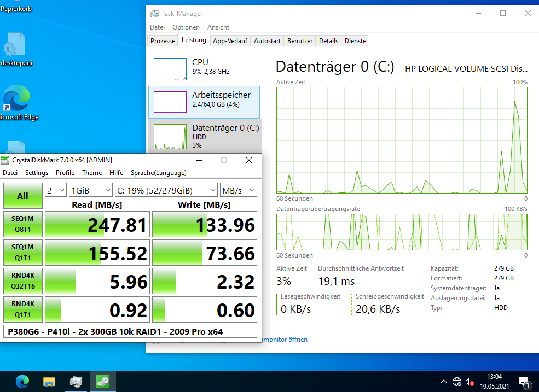539x392 pixels.
Task: Open network globe tray icon
Action: 457,382
